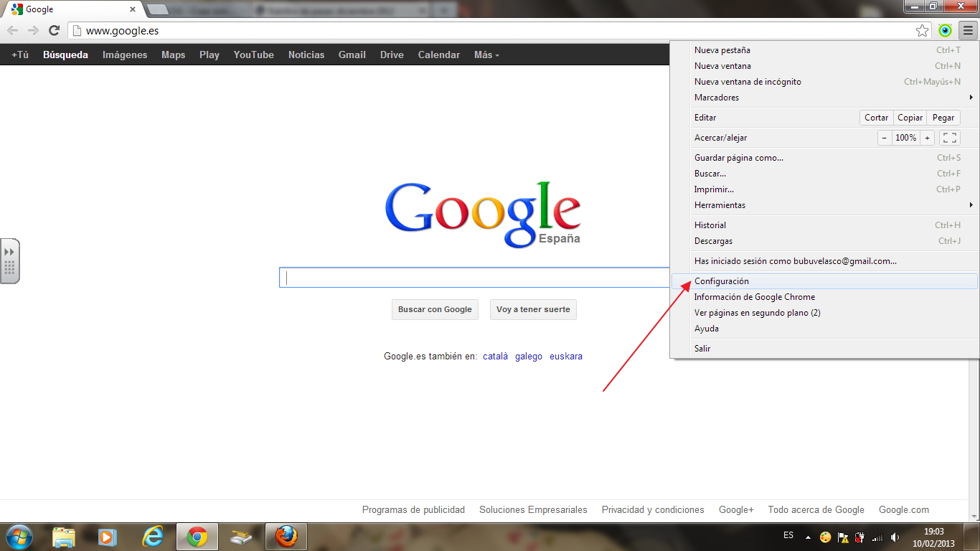The height and width of the screenshot is (551, 980).
Task: Select Nueva pestaña from the menu
Action: 824,50
